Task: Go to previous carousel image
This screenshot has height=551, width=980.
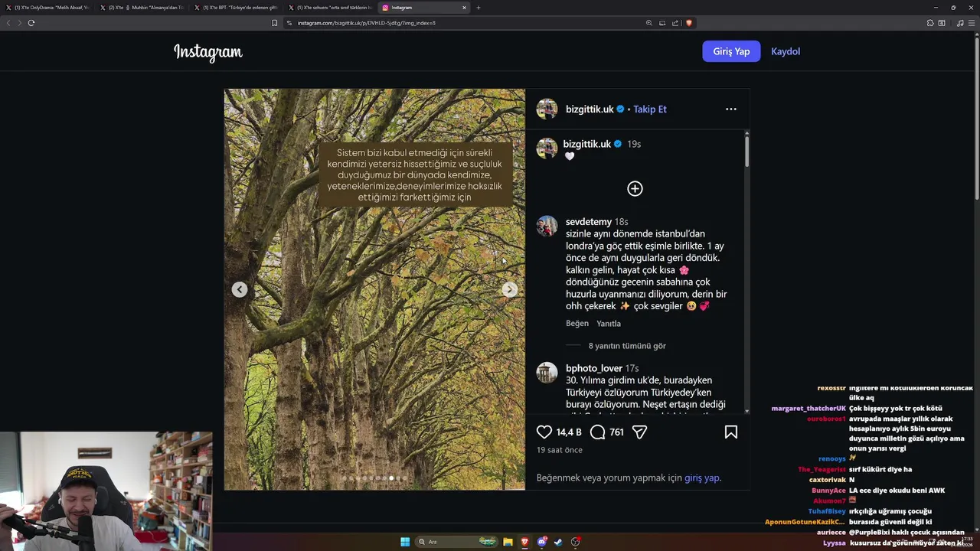Action: click(x=240, y=289)
